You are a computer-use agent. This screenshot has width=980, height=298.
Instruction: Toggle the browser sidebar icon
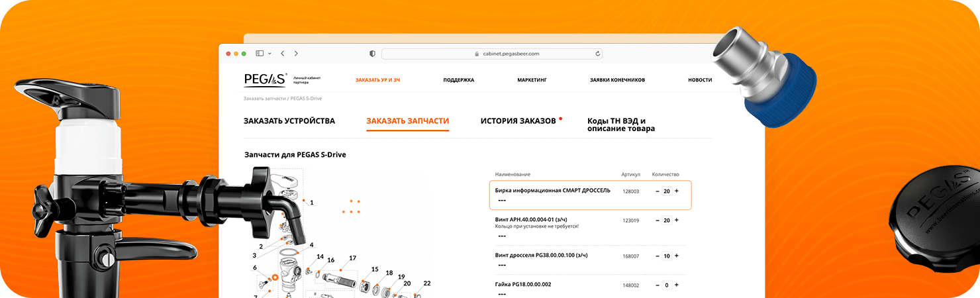point(260,54)
